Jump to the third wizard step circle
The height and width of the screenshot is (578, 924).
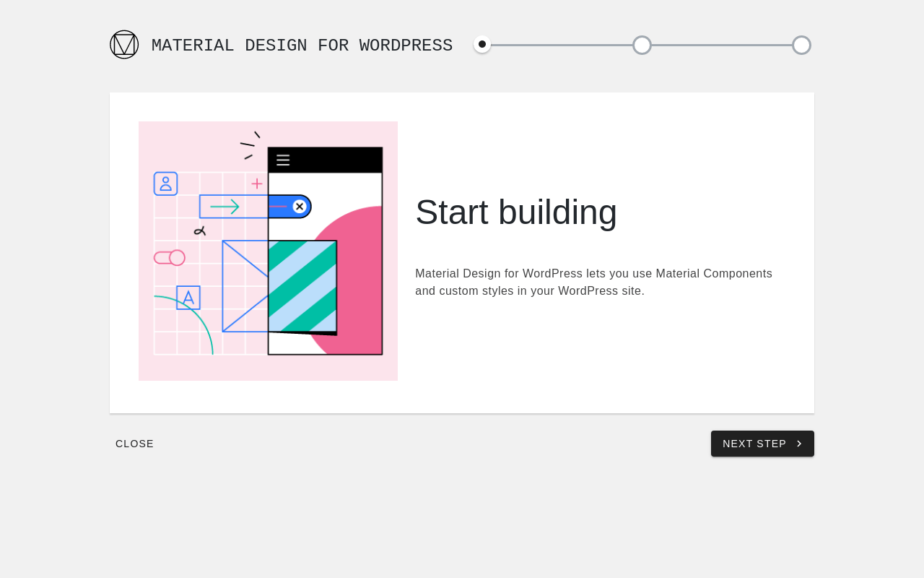pyautogui.click(x=801, y=45)
